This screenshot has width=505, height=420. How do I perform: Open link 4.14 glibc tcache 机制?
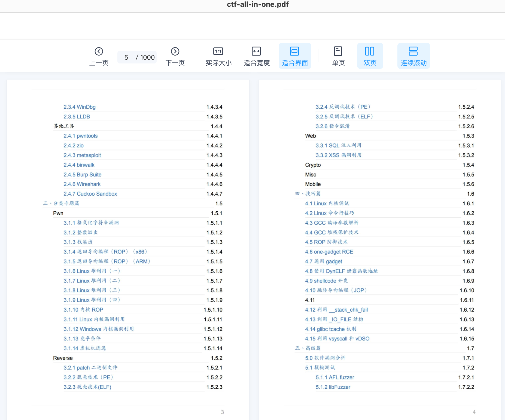point(331,329)
